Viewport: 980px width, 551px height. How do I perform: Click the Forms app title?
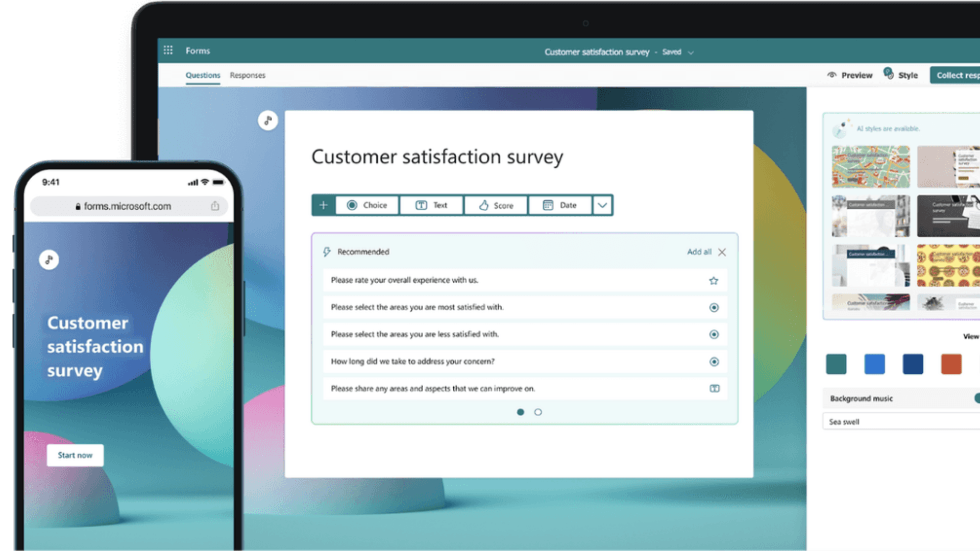(x=198, y=51)
